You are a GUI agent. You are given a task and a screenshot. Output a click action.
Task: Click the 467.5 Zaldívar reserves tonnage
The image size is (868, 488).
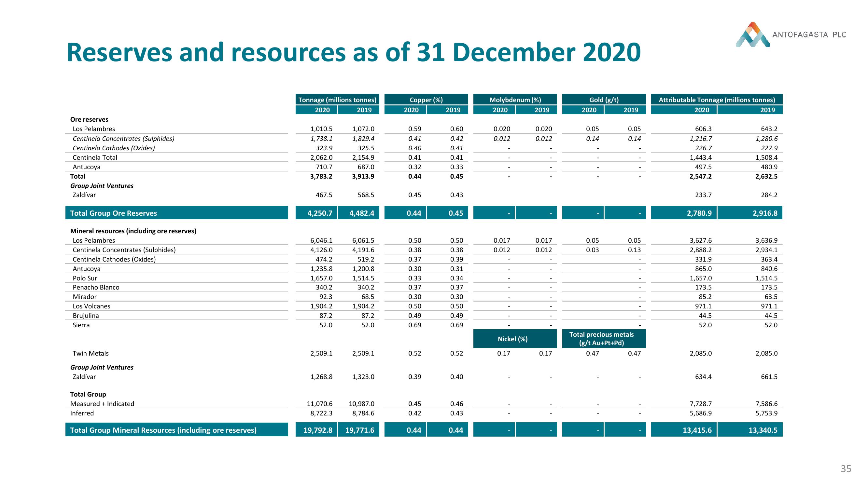click(324, 195)
